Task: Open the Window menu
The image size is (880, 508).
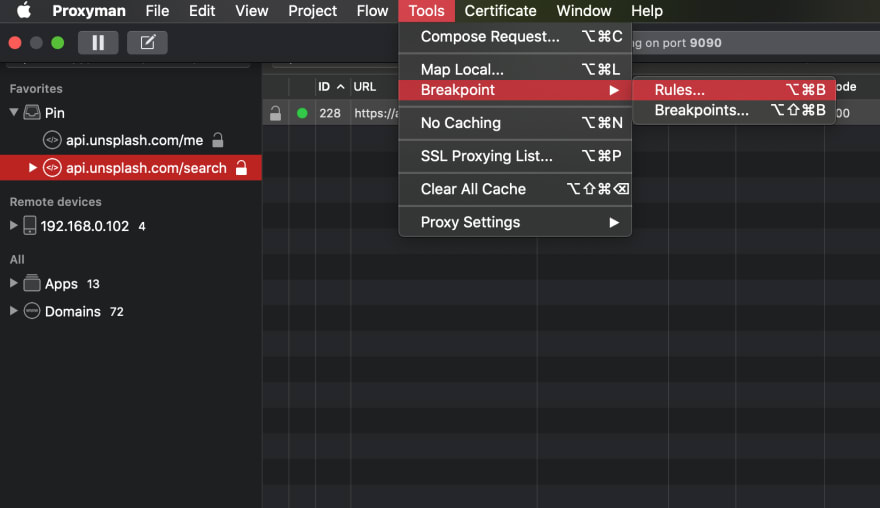Action: pyautogui.click(x=584, y=11)
